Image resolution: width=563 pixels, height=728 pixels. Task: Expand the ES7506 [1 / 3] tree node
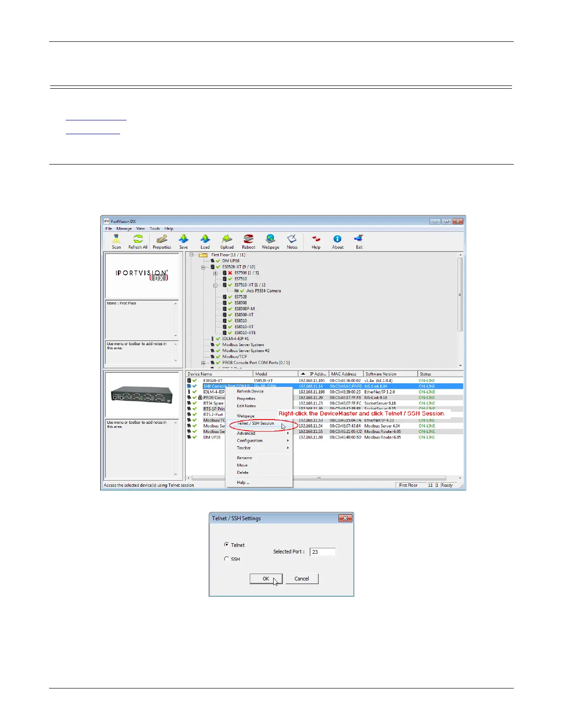pos(215,273)
